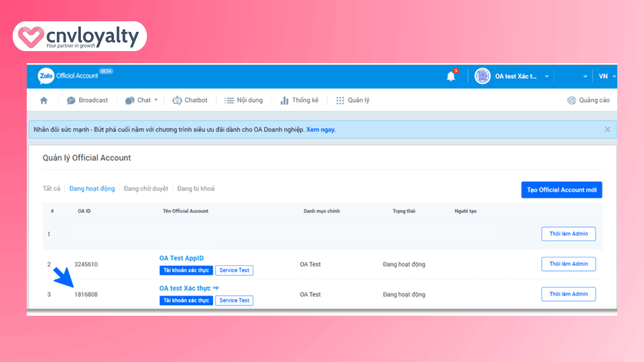Click the Home house icon
This screenshot has width=644, height=362.
(x=44, y=101)
